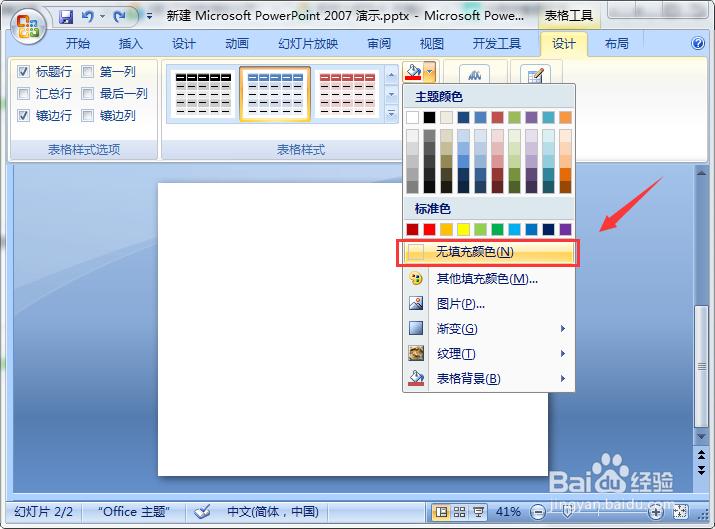Select the blue table style thumbnail
Viewport: 715px width, 529px height.
click(x=275, y=93)
